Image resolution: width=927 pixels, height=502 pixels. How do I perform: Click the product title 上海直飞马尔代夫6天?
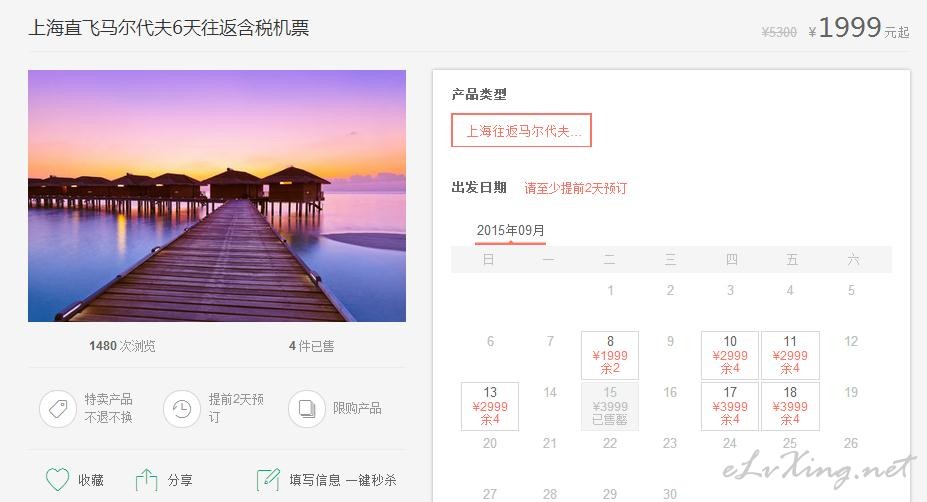(168, 28)
